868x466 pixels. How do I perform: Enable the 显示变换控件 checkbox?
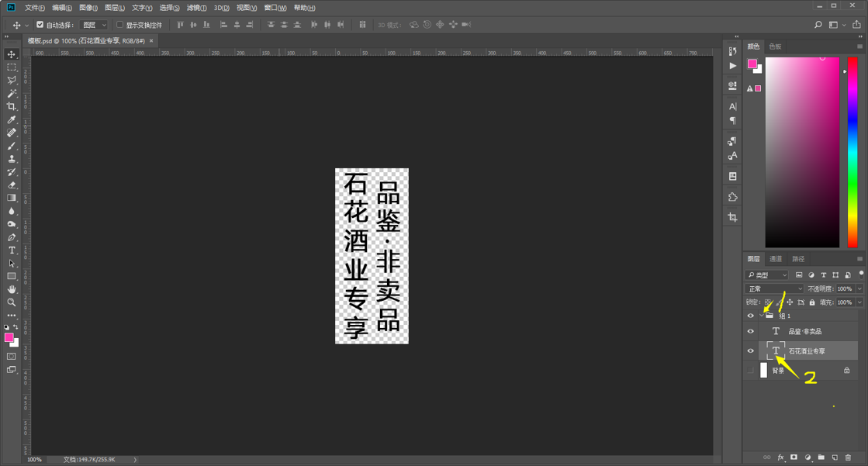coord(119,25)
